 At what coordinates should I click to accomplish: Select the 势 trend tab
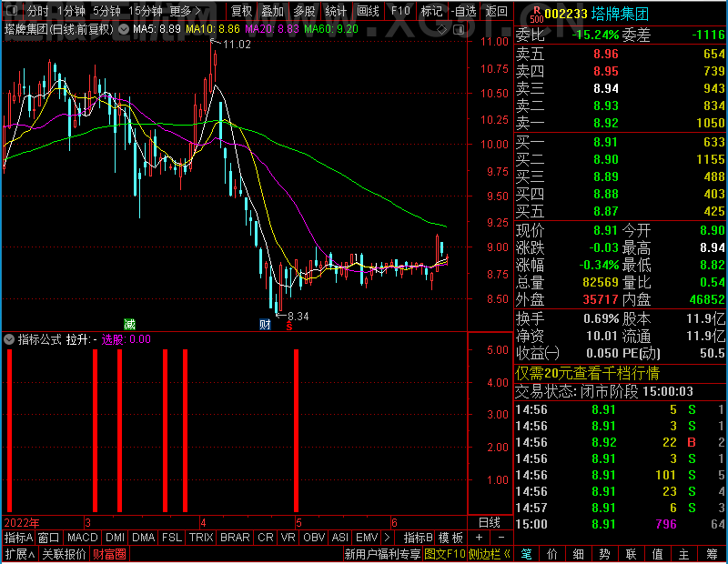point(604,554)
